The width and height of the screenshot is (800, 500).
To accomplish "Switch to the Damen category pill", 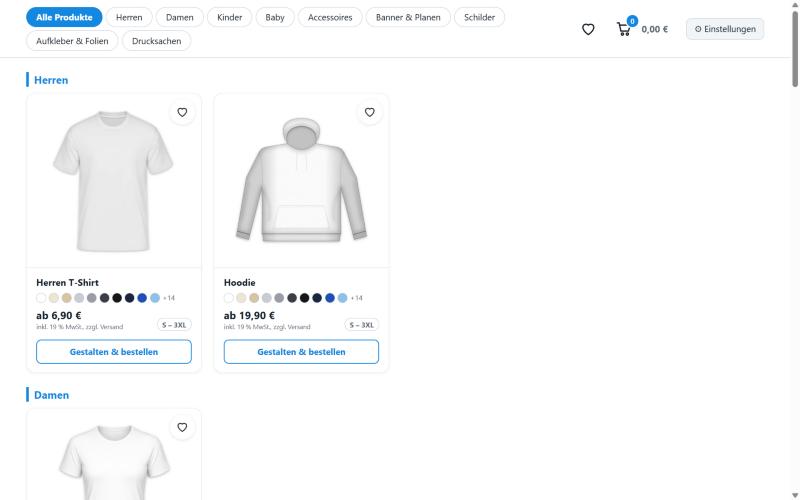I will click(x=180, y=17).
